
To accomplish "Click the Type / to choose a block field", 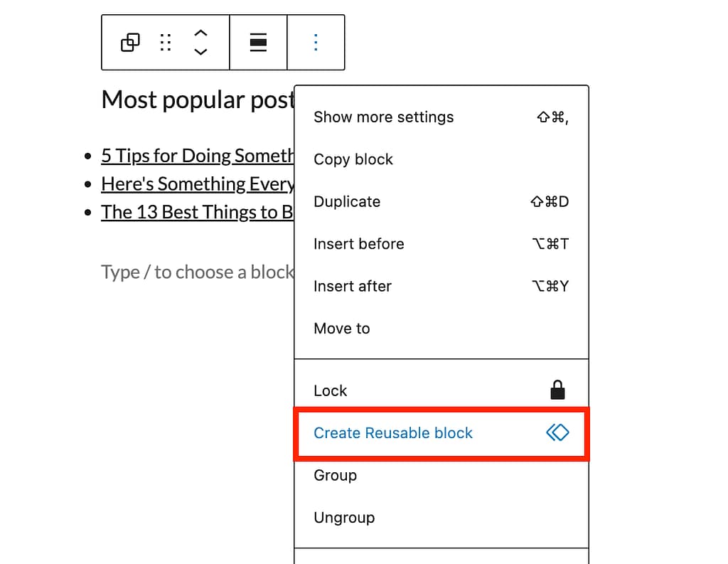I will click(197, 272).
